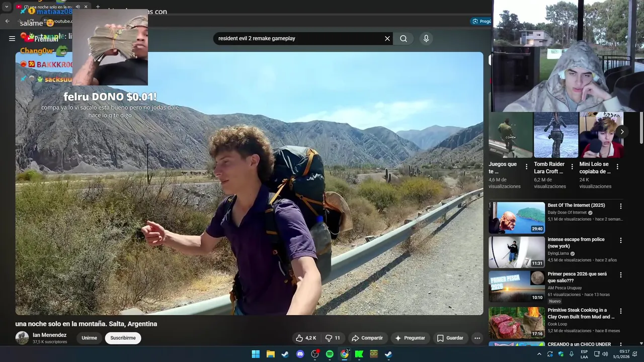The height and width of the screenshot is (362, 644).
Task: Open the green Kick app in taskbar
Action: pyautogui.click(x=359, y=354)
